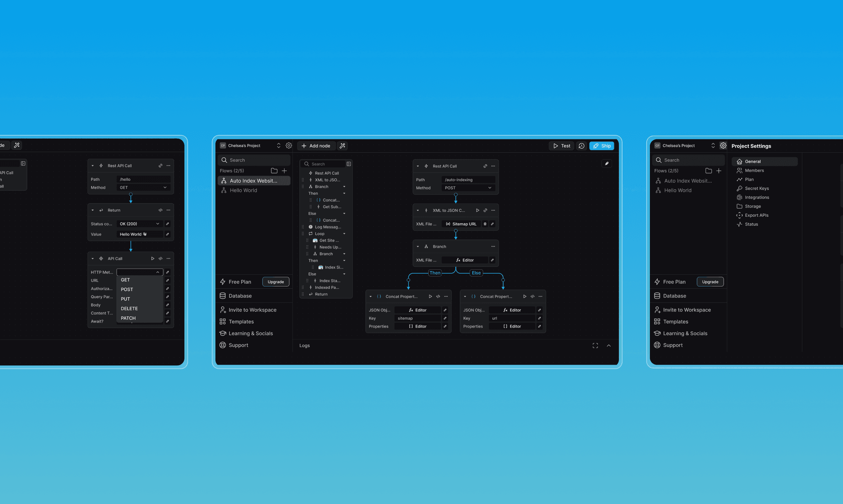Open more options on canvas Branch node
The image size is (843, 504).
493,247
